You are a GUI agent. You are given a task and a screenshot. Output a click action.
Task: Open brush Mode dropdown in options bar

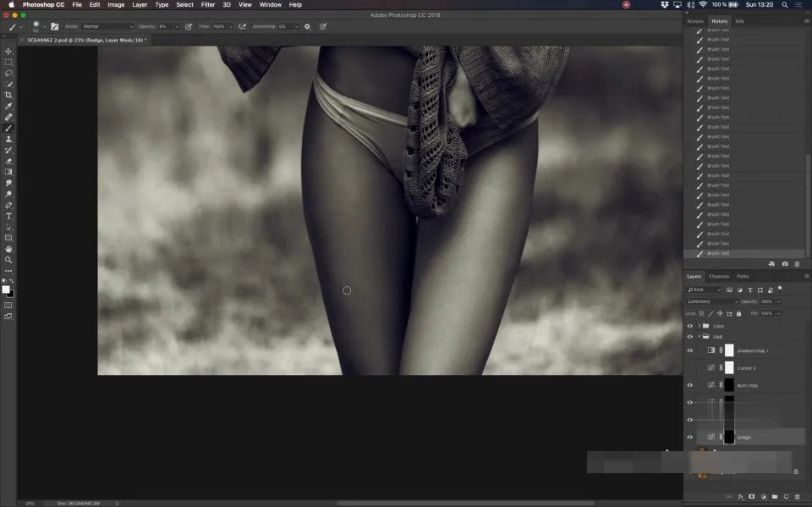107,26
